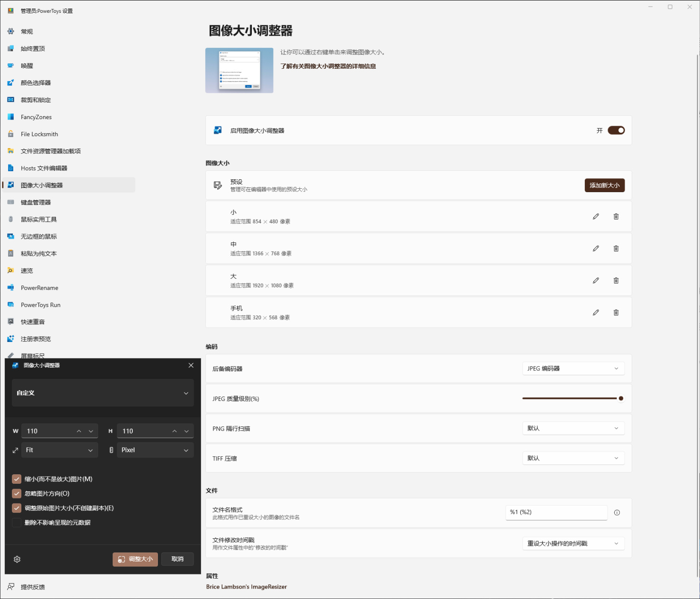Image resolution: width=700 pixels, height=599 pixels.
Task: Select 图像大小调整器 in the sidebar
Action: (69, 185)
